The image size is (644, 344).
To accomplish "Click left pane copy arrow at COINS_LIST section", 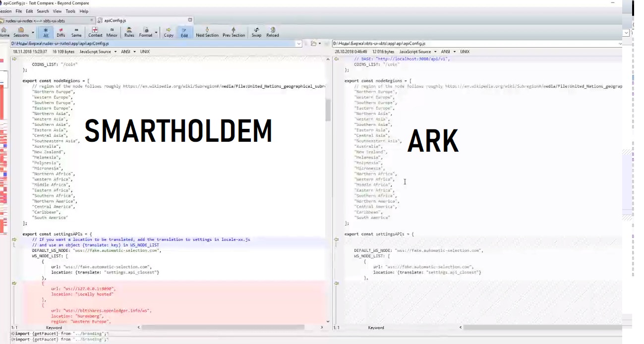I will pyautogui.click(x=14, y=59).
